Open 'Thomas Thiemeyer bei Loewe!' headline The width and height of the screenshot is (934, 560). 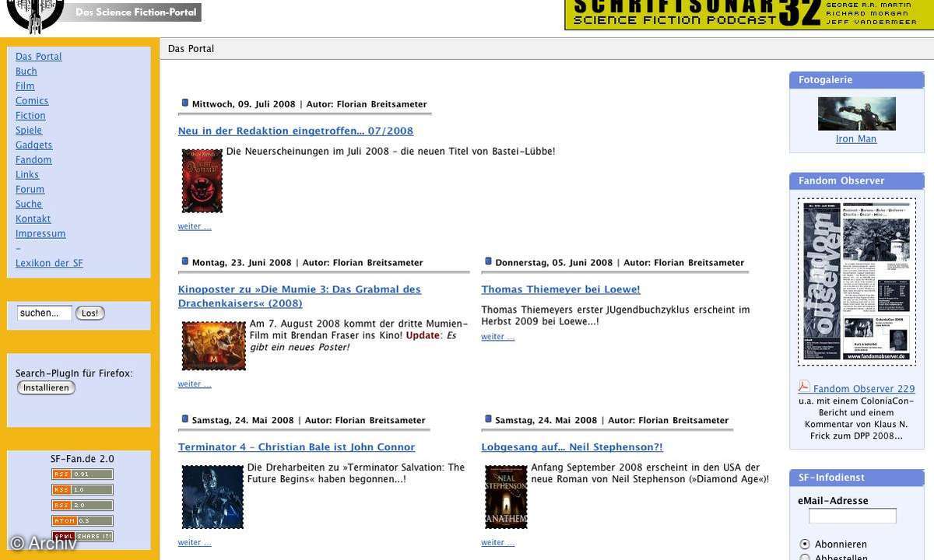560,289
